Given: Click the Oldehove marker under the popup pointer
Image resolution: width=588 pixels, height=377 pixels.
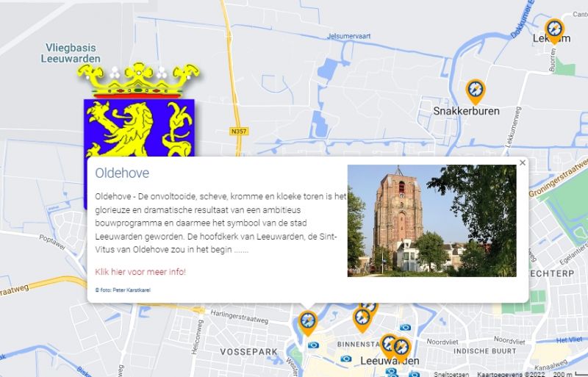Looking at the screenshot, I should 308,323.
